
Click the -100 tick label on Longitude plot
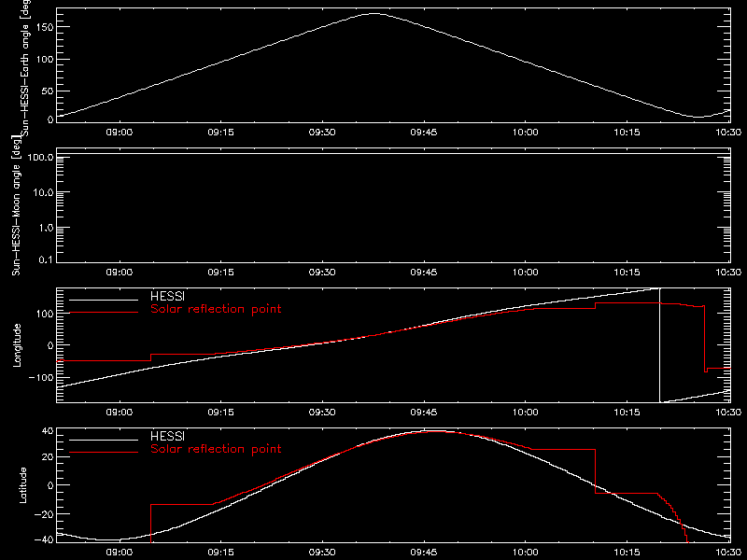tap(41, 377)
